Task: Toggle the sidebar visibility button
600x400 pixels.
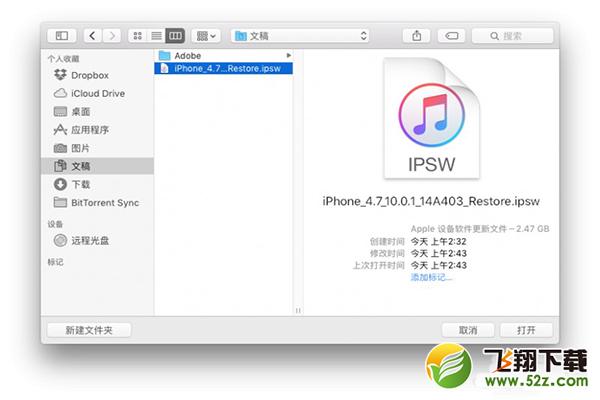Action: click(x=62, y=36)
